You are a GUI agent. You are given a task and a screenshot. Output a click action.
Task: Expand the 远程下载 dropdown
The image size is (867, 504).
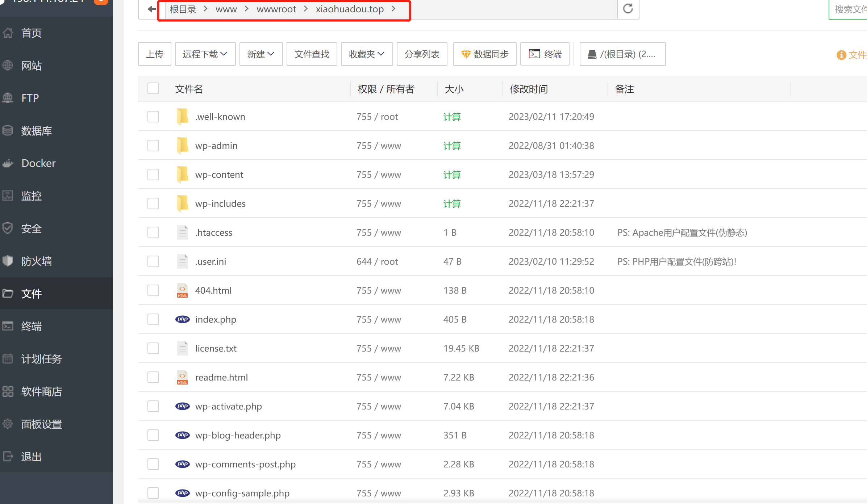tap(205, 54)
